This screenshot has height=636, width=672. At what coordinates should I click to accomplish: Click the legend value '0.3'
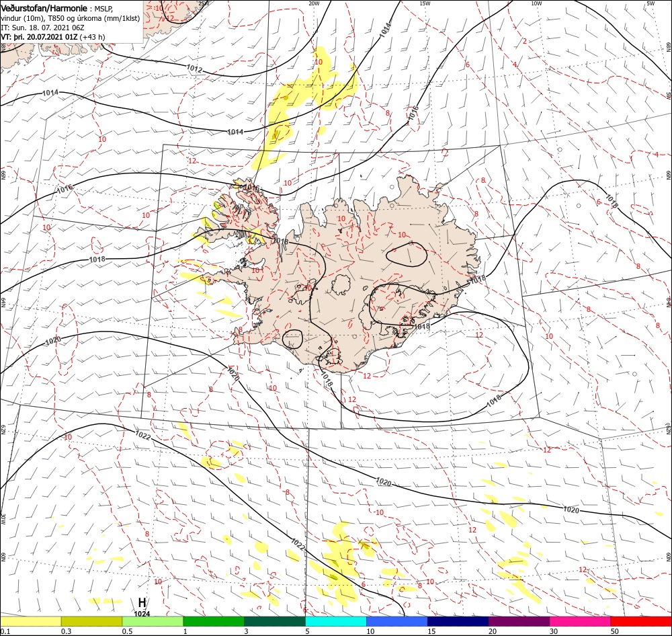67,631
